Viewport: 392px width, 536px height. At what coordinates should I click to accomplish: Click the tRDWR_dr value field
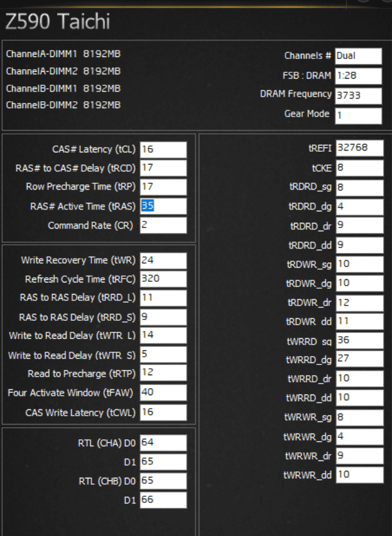point(359,303)
